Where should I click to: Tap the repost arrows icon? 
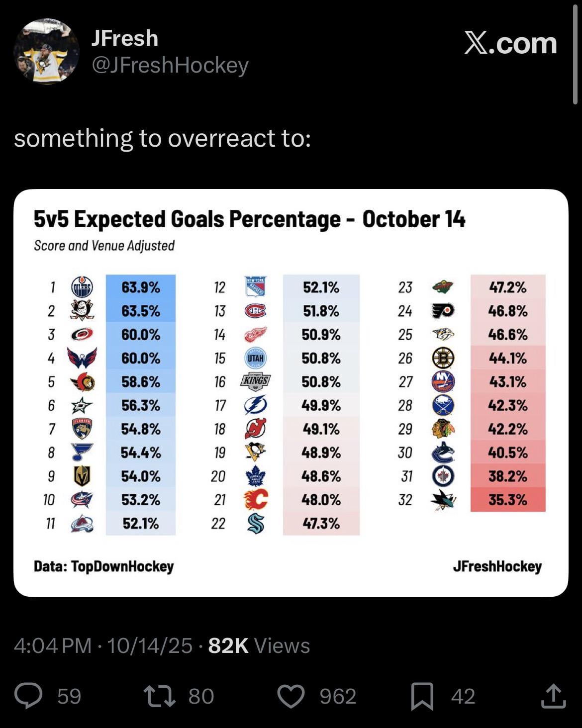(159, 696)
